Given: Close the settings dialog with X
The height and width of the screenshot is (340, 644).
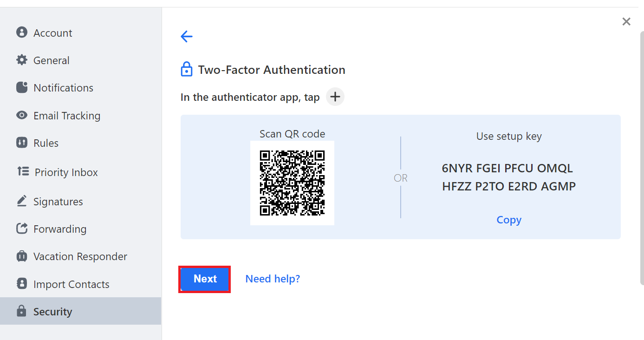Looking at the screenshot, I should tap(626, 21).
